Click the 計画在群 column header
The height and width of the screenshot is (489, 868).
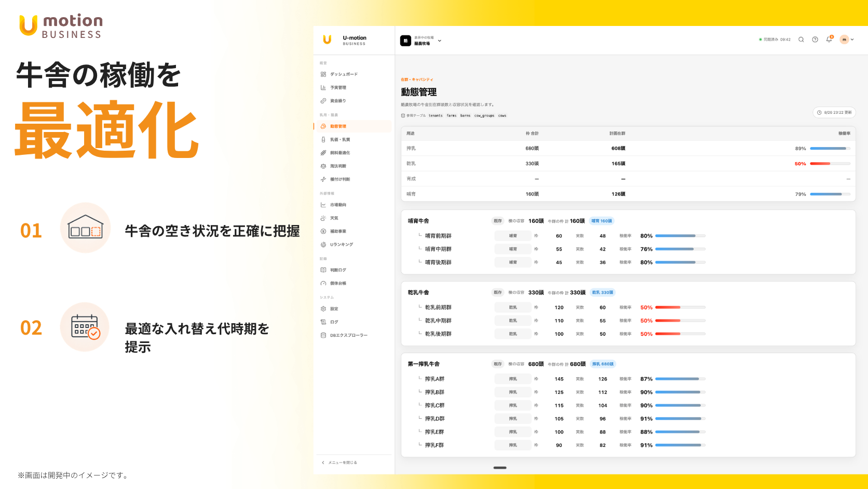coord(617,134)
